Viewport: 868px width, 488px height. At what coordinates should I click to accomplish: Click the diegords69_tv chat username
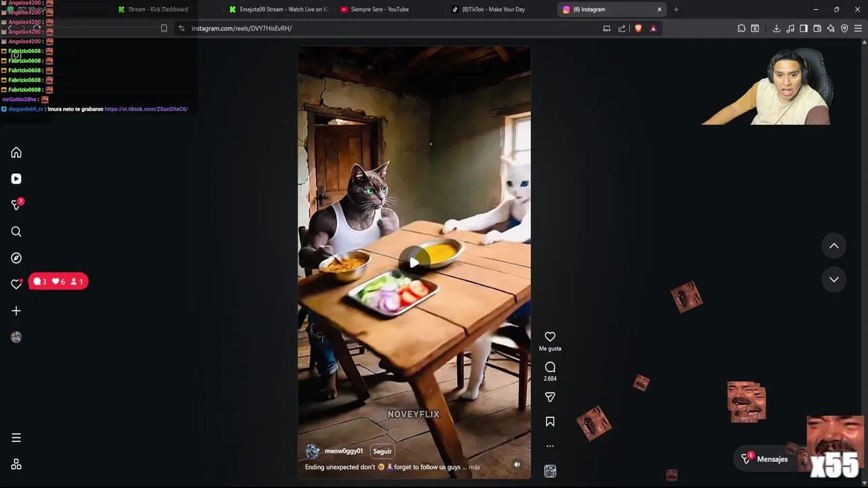click(26, 109)
